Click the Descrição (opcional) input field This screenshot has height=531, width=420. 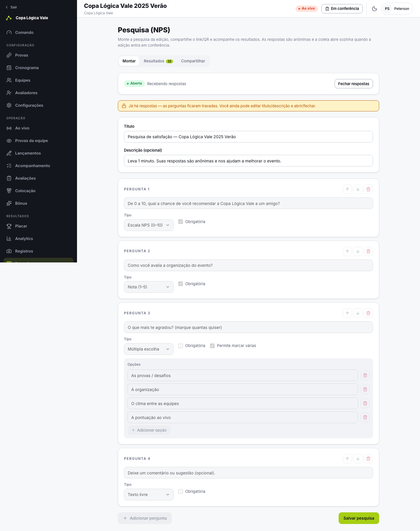tap(249, 161)
